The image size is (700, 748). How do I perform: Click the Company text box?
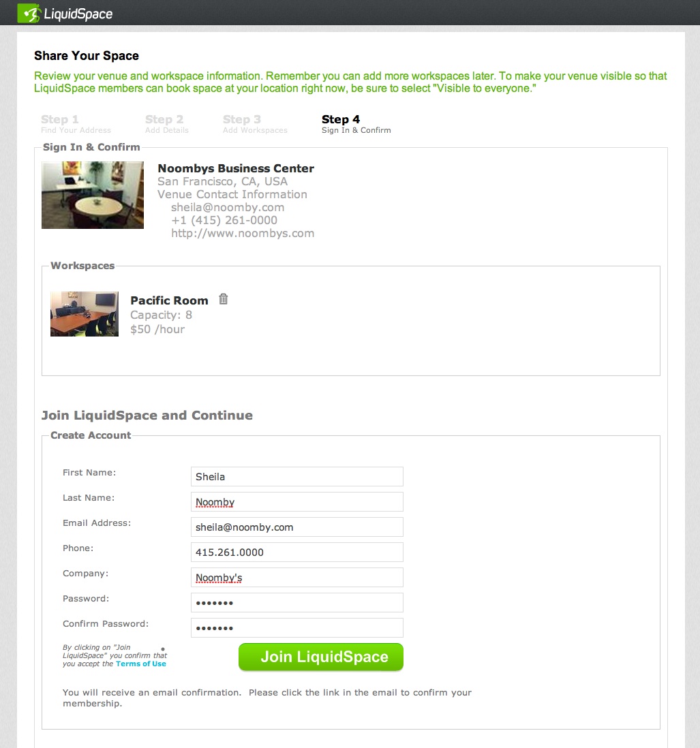pyautogui.click(x=296, y=578)
